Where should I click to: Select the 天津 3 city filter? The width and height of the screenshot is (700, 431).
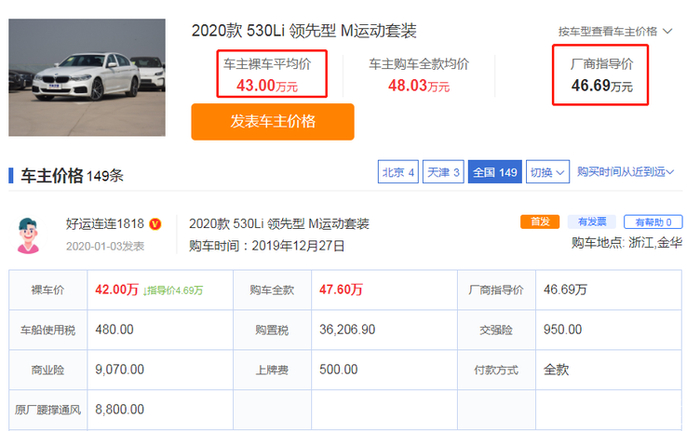click(x=443, y=172)
